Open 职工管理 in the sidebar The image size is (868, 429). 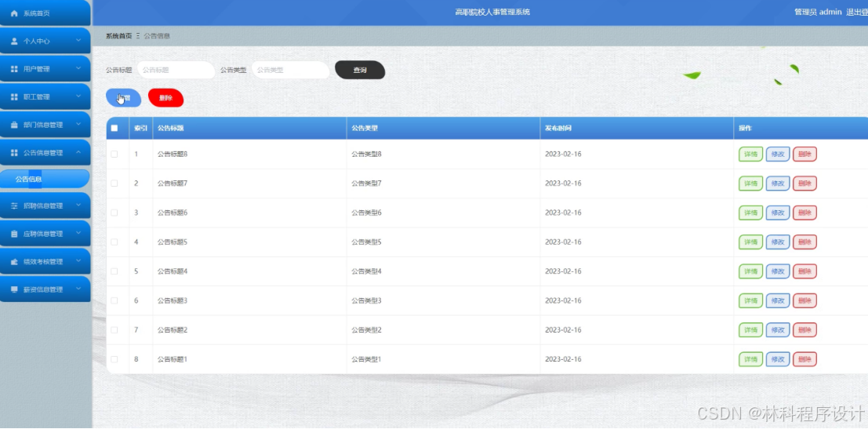point(45,97)
